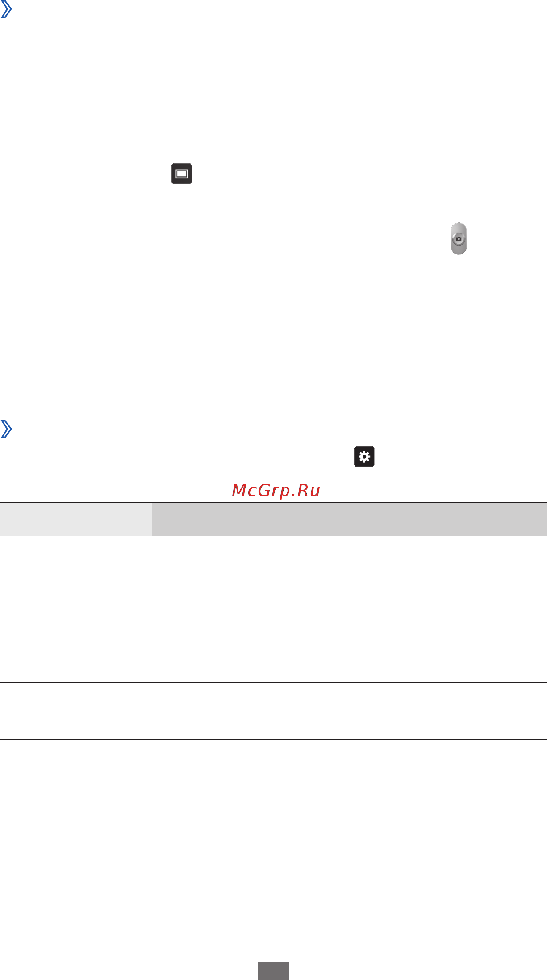Select the light gray left table header cell

click(x=76, y=519)
